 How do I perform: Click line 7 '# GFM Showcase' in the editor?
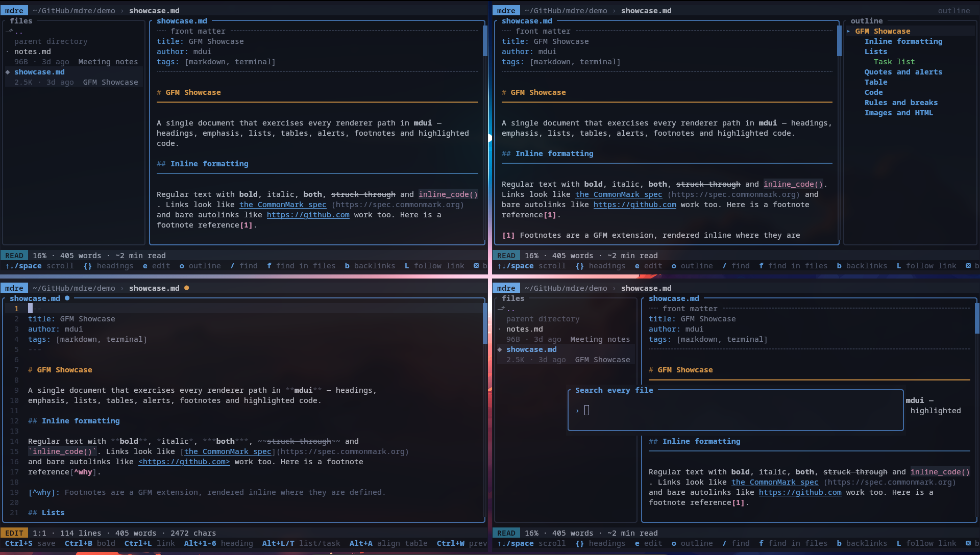(60, 370)
